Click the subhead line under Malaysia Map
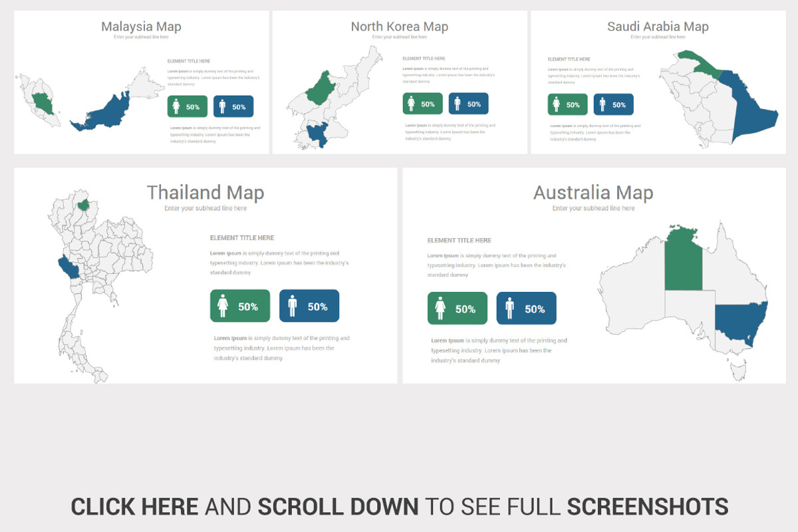This screenshot has height=532, width=798. [x=141, y=37]
